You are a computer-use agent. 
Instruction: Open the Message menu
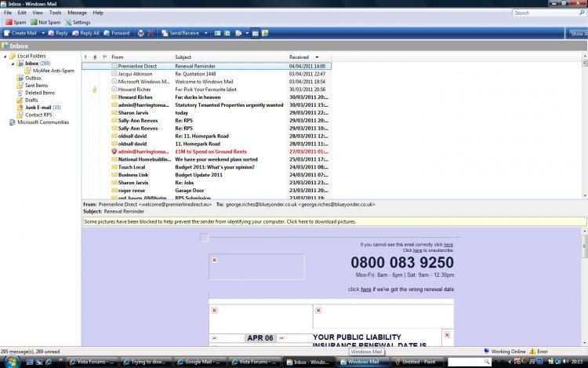point(77,13)
